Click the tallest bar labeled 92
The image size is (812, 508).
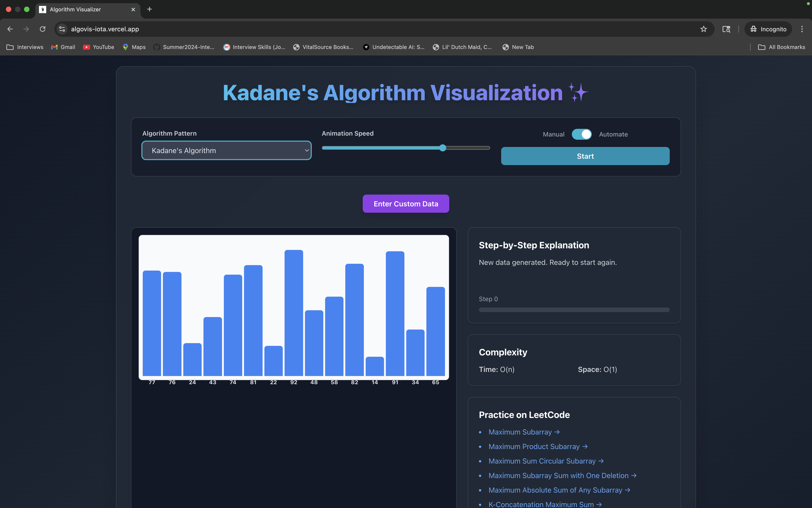(294, 313)
